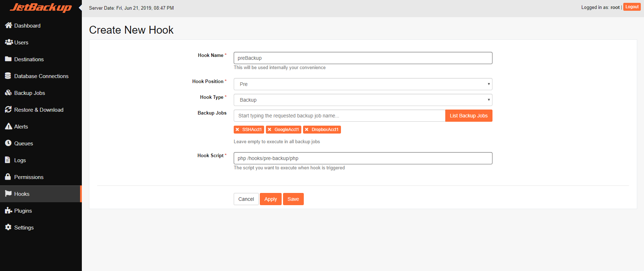Click the Backup Jobs cubes icon

8,93
